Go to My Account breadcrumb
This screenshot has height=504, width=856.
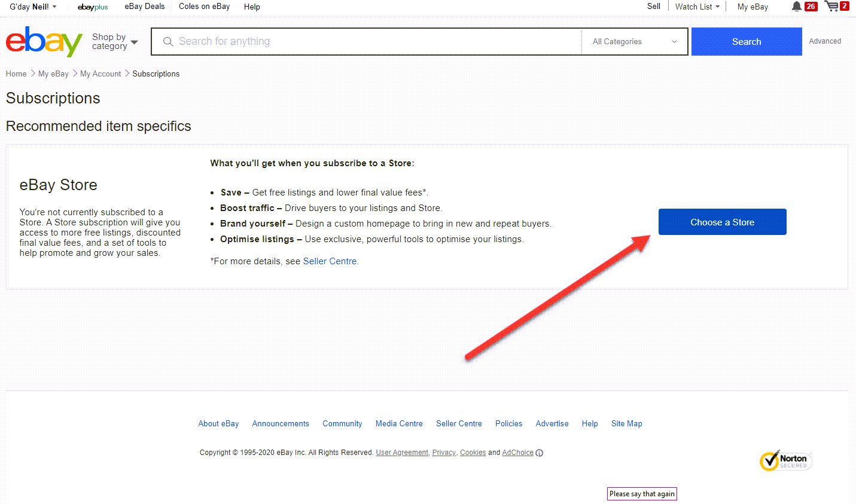tap(100, 74)
